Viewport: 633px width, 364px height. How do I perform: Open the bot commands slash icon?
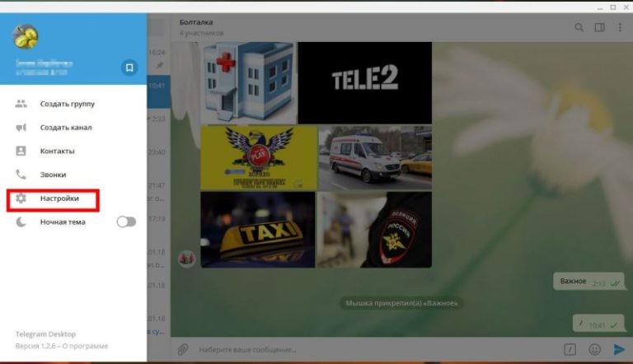[570, 349]
